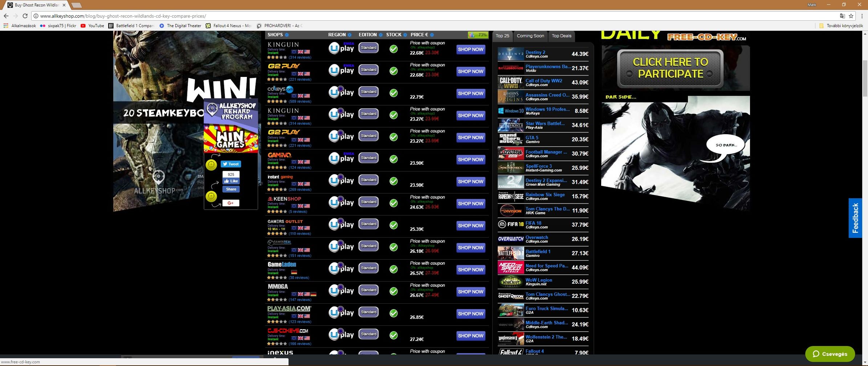Open the GTA 5 link in Top 25
The height and width of the screenshot is (366, 868).
532,138
